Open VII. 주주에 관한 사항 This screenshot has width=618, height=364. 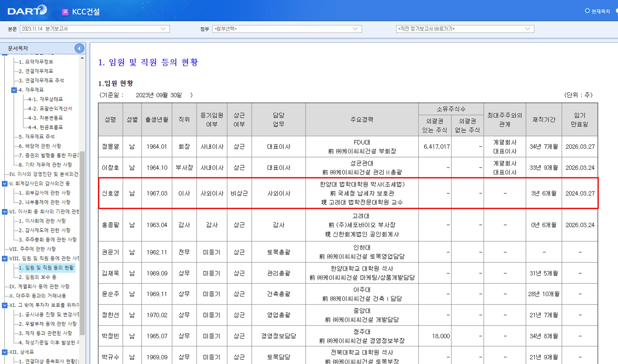32,249
